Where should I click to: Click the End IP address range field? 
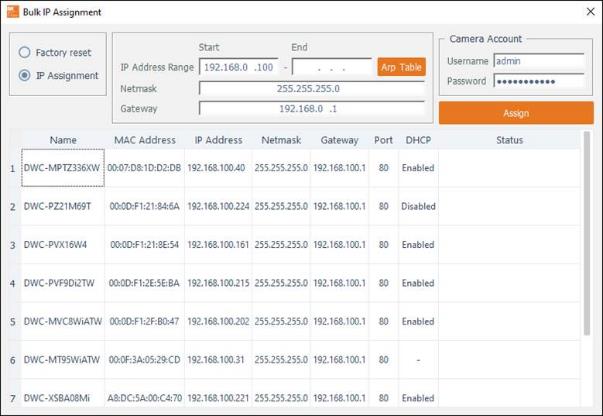(331, 67)
